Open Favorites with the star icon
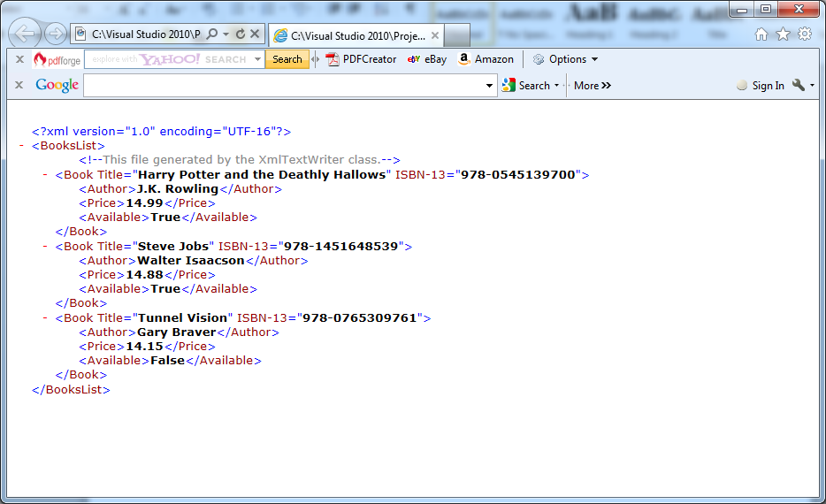826x504 pixels. click(784, 34)
